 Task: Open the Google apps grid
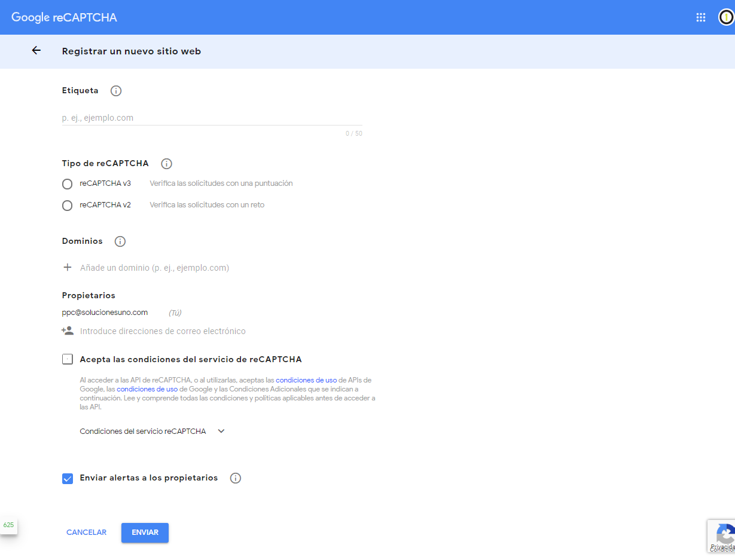tap(701, 17)
